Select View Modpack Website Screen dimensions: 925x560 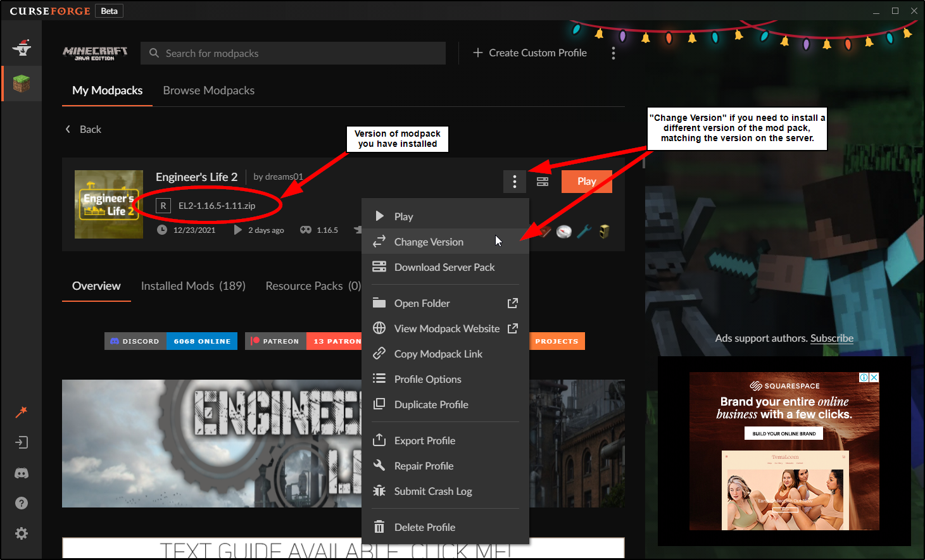445,328
